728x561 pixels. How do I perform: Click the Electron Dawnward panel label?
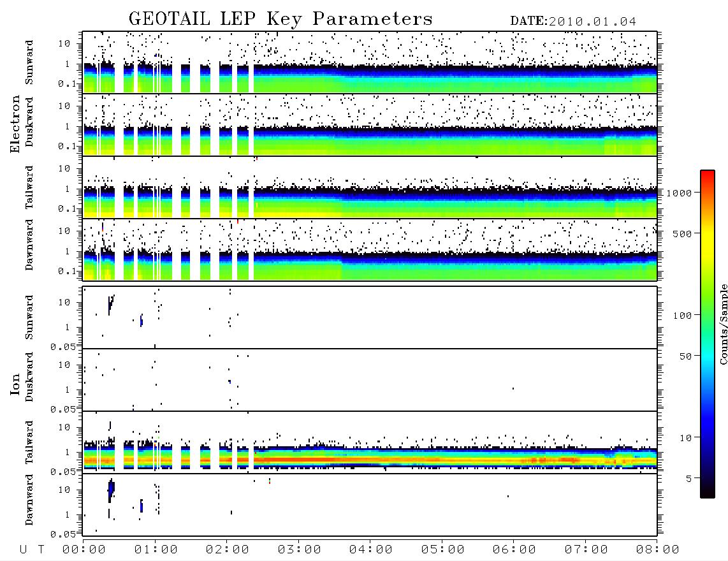coord(29,245)
